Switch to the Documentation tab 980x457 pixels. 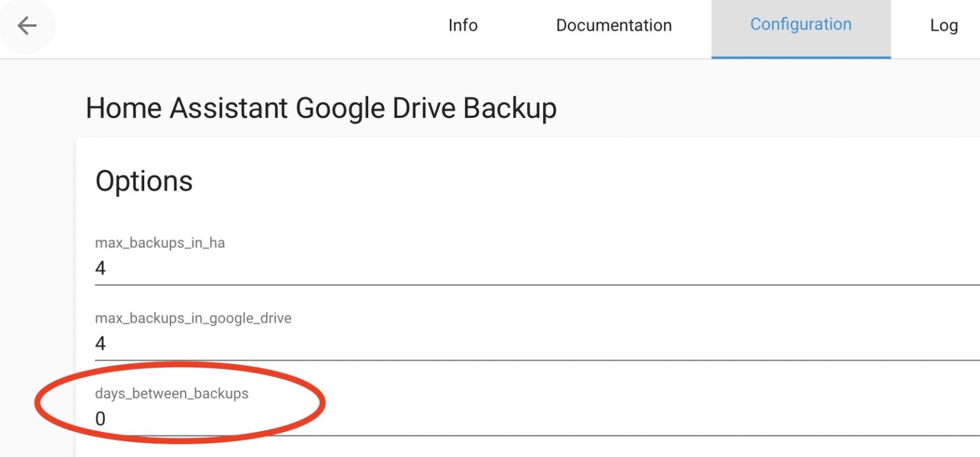click(x=614, y=25)
